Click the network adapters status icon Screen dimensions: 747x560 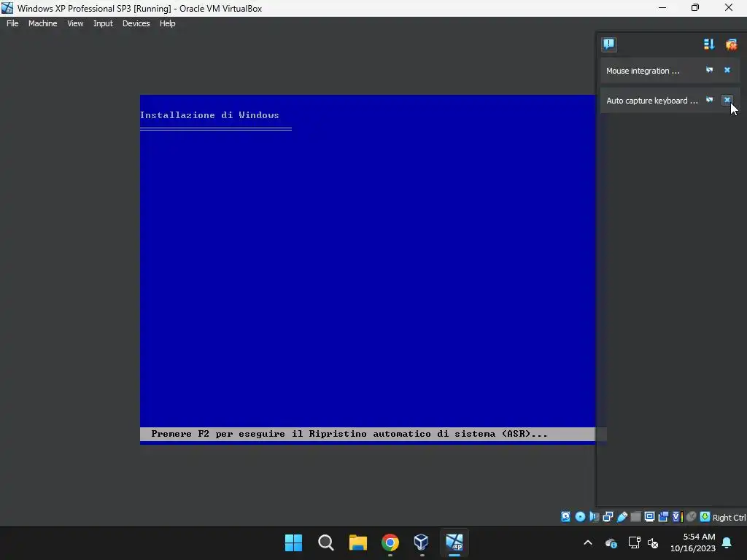(608, 517)
